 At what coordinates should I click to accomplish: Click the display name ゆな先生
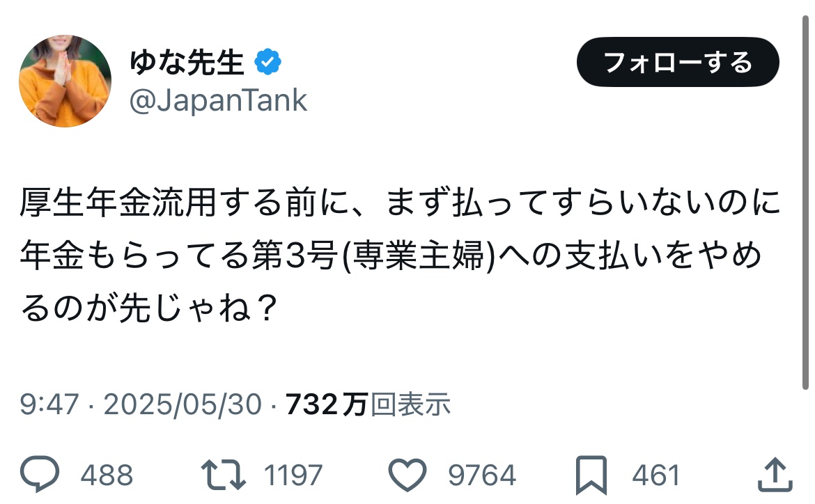(x=187, y=63)
